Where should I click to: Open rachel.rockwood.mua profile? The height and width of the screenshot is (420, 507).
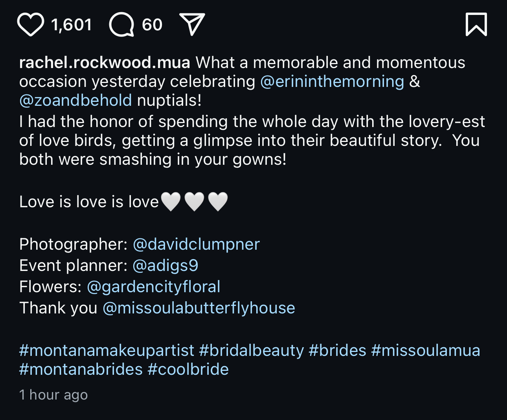105,63
